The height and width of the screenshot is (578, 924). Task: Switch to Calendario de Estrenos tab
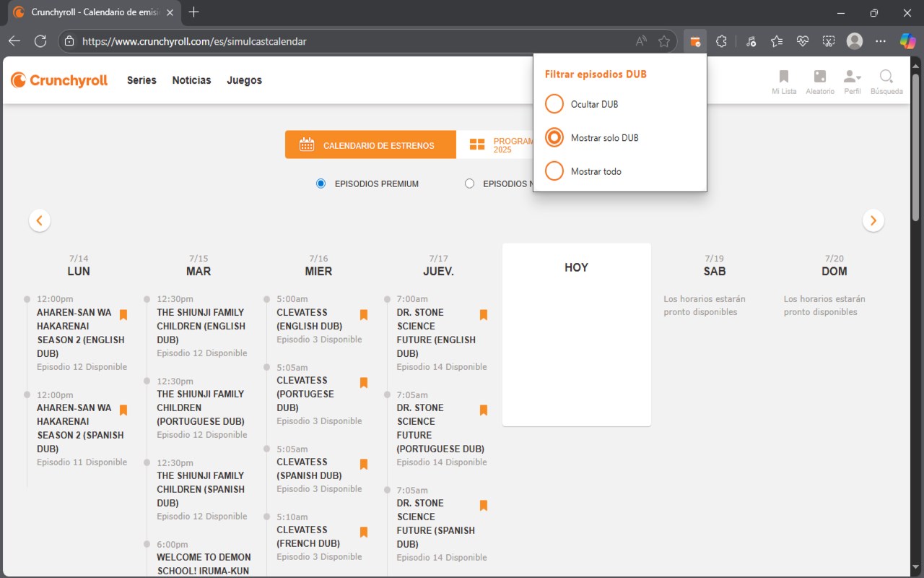371,144
